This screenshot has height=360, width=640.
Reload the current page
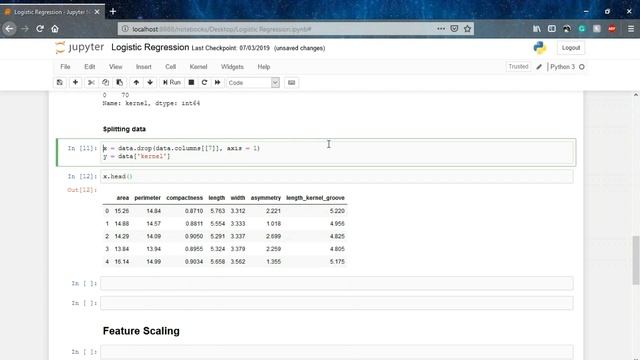click(40, 29)
